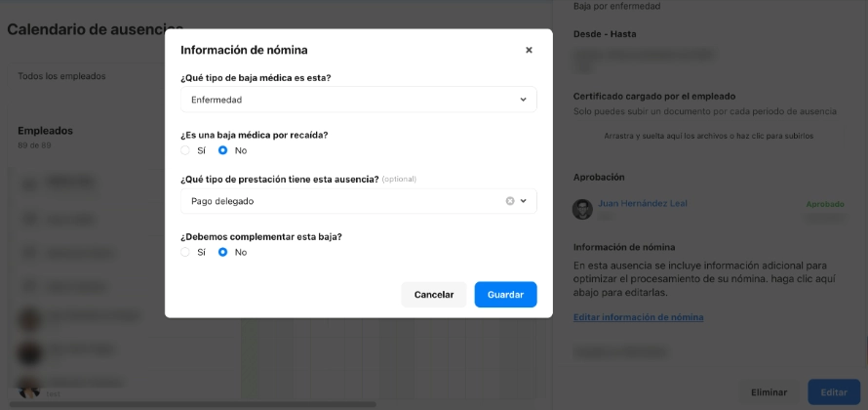This screenshot has width=868, height=410.
Task: Open the tipo de prestación dropdown arrow
Action: point(523,201)
